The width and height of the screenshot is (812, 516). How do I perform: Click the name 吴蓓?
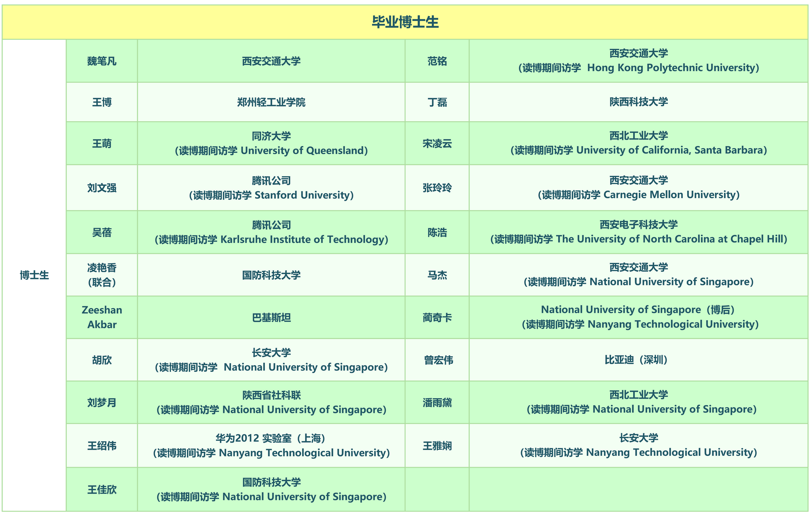[x=102, y=232]
